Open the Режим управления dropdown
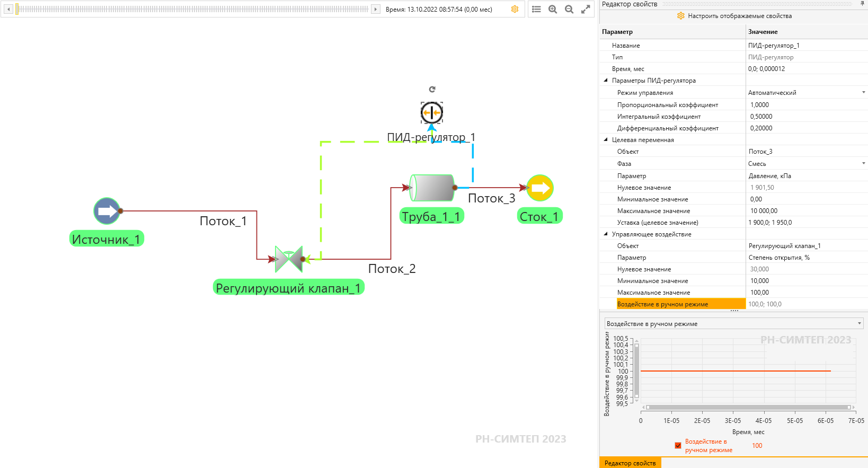Screen dimensions: 868x468 [863, 92]
